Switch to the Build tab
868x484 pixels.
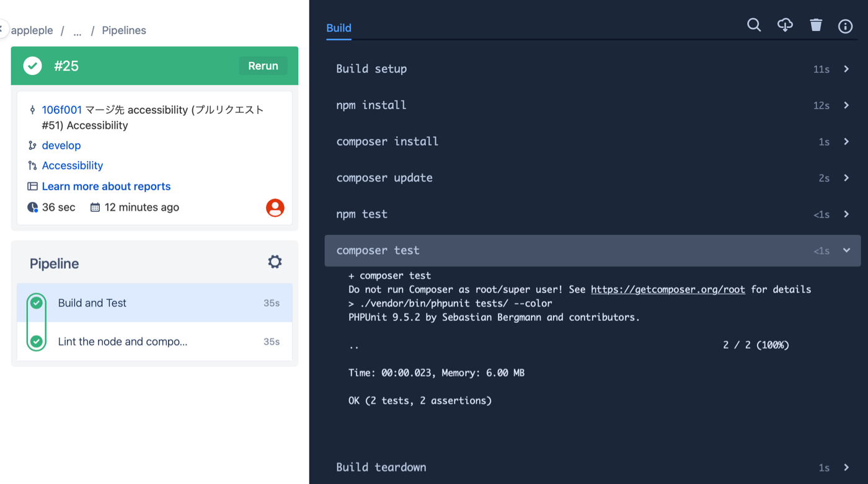pyautogui.click(x=339, y=28)
